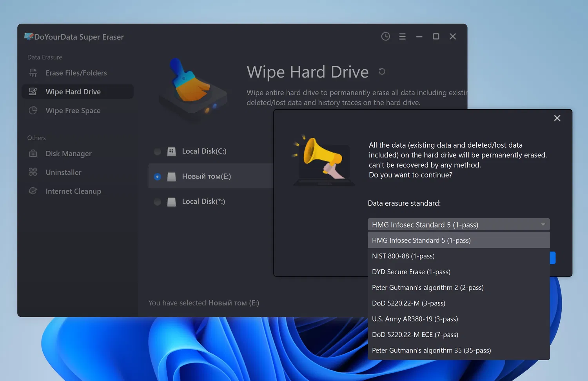Maximize the Super Eraser window
588x381 pixels.
436,36
